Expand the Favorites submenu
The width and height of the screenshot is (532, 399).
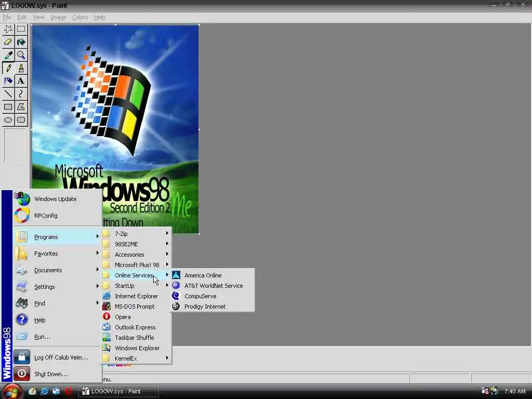pos(57,254)
